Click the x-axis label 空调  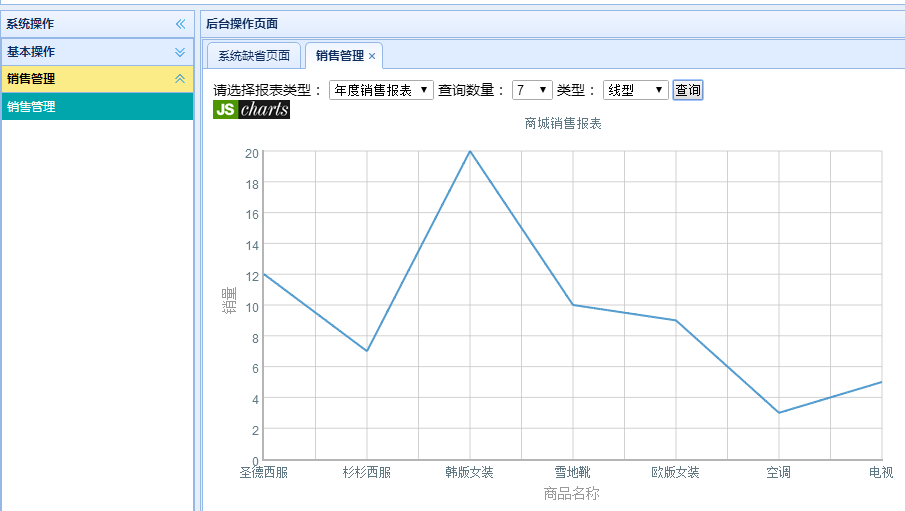(x=778, y=472)
